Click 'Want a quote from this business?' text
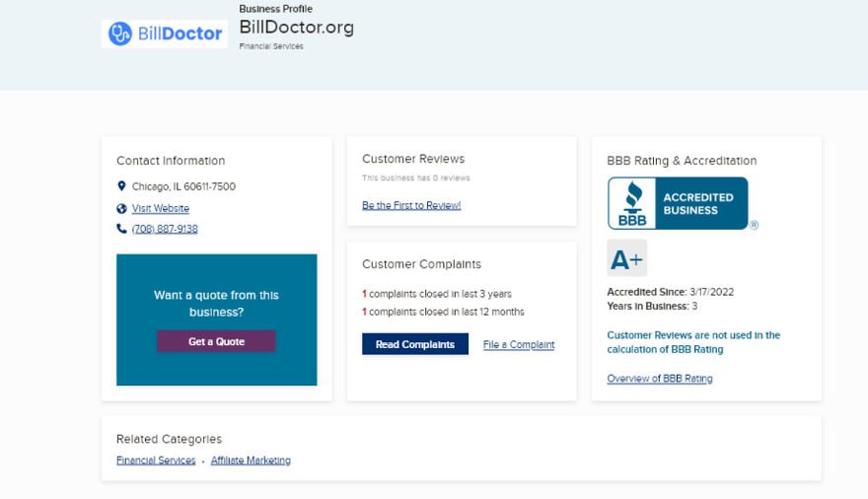868x499 pixels. pos(216,303)
